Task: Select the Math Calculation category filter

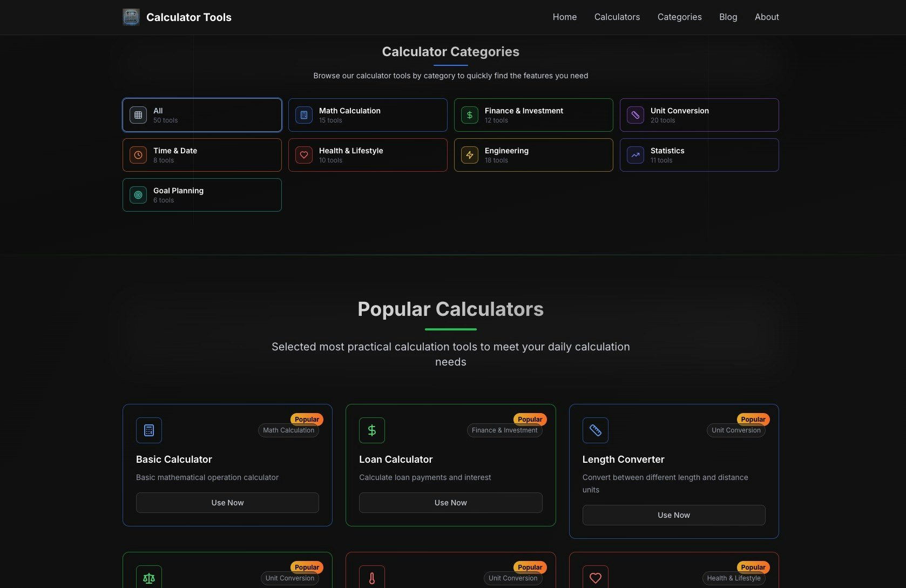Action: pos(368,115)
